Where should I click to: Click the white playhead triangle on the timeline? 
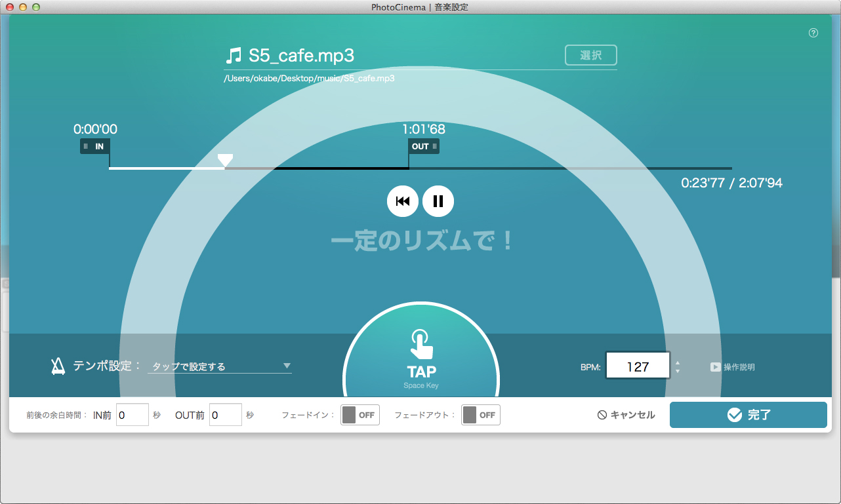pos(225,160)
